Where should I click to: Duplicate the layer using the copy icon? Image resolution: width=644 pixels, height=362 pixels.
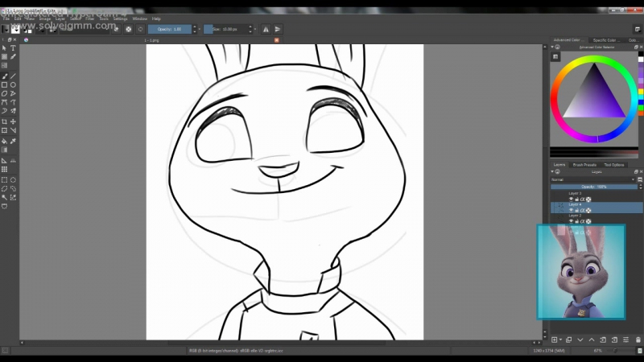(x=569, y=339)
